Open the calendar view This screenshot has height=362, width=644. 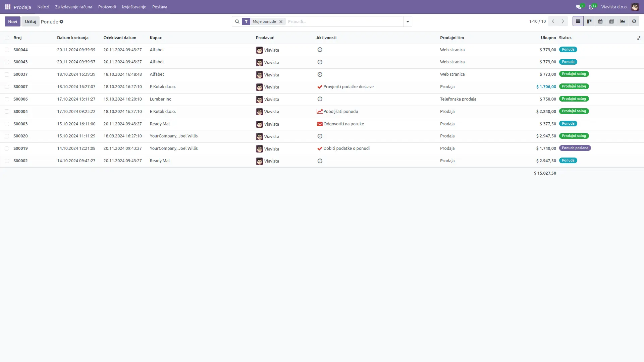point(600,21)
